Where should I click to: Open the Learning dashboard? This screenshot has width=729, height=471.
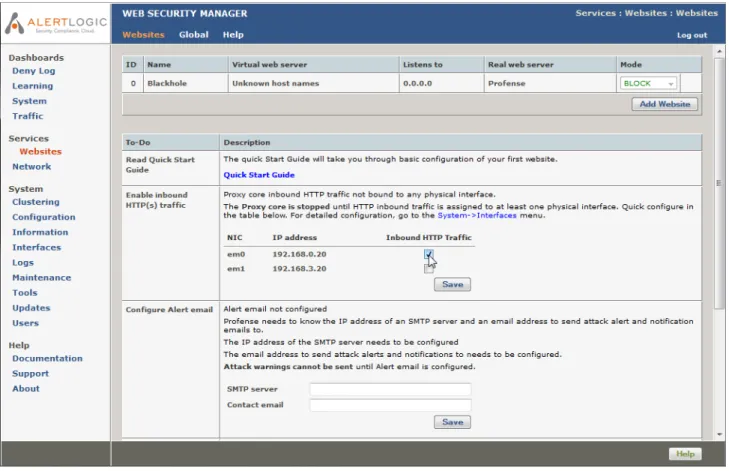(33, 86)
